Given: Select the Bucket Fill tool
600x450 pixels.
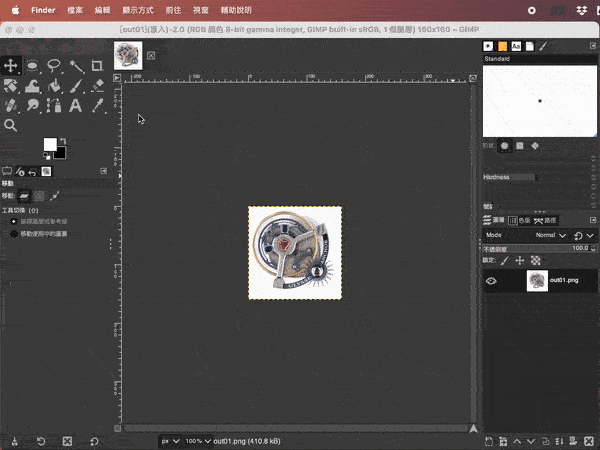Looking at the screenshot, I should (54, 86).
